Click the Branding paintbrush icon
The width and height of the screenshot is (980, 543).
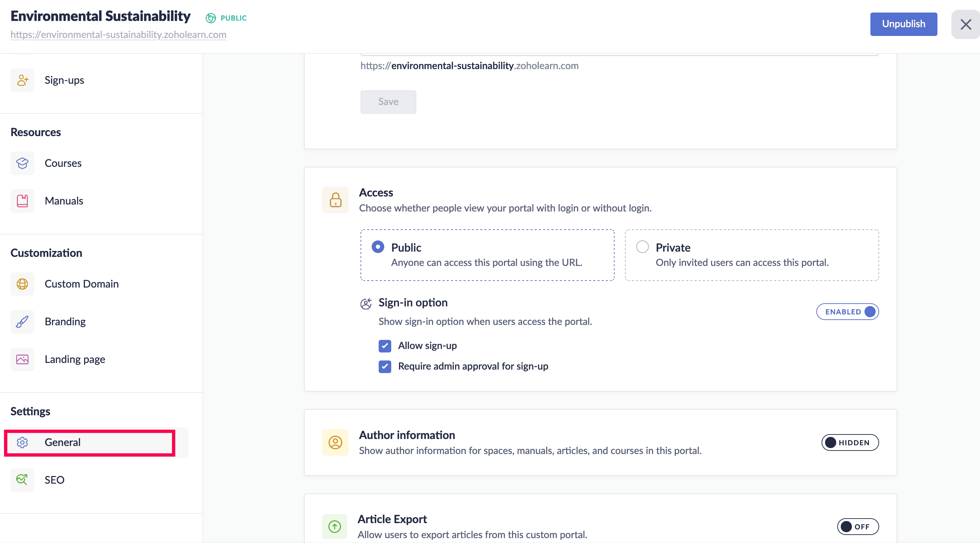(x=22, y=321)
